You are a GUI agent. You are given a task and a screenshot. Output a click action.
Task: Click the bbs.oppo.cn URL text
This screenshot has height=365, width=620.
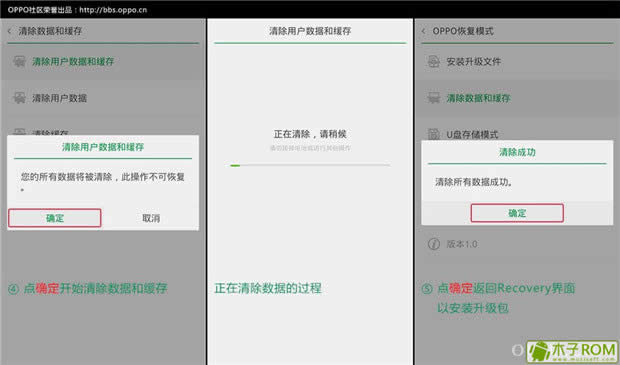click(113, 10)
